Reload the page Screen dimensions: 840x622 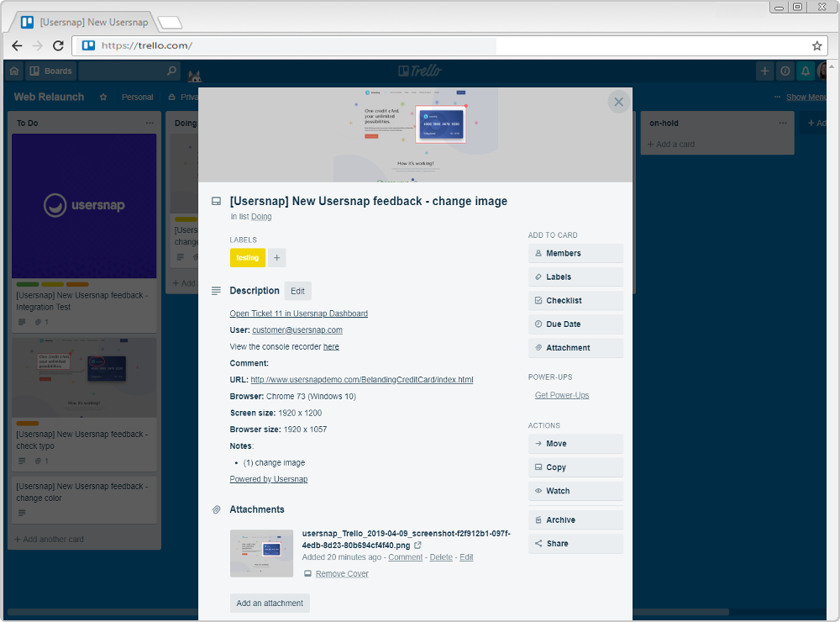coord(58,45)
